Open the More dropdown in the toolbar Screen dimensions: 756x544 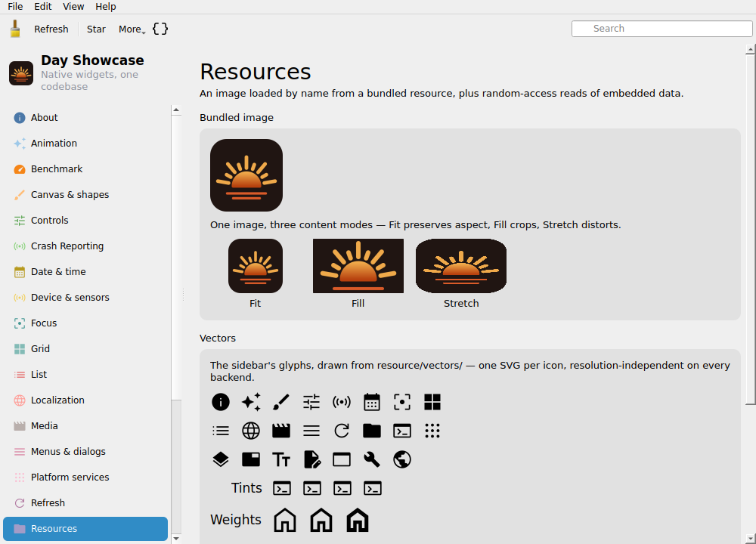point(132,29)
